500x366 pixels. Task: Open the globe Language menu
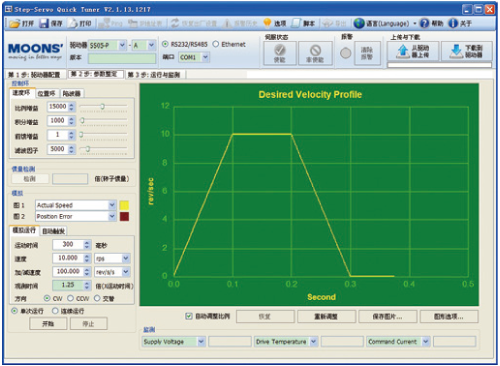pyautogui.click(x=359, y=23)
